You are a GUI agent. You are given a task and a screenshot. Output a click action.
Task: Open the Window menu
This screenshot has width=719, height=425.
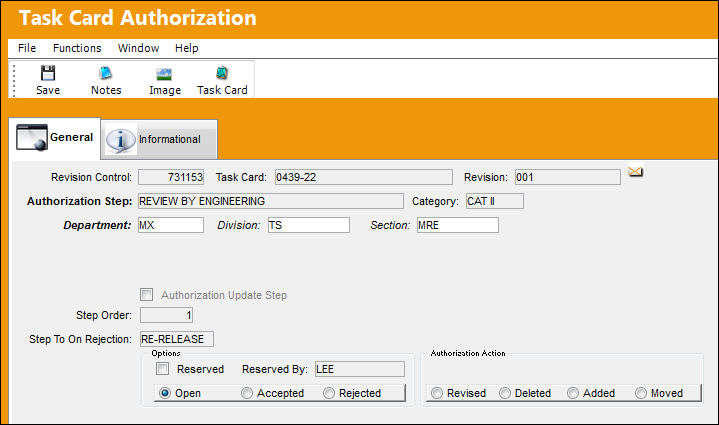click(138, 48)
